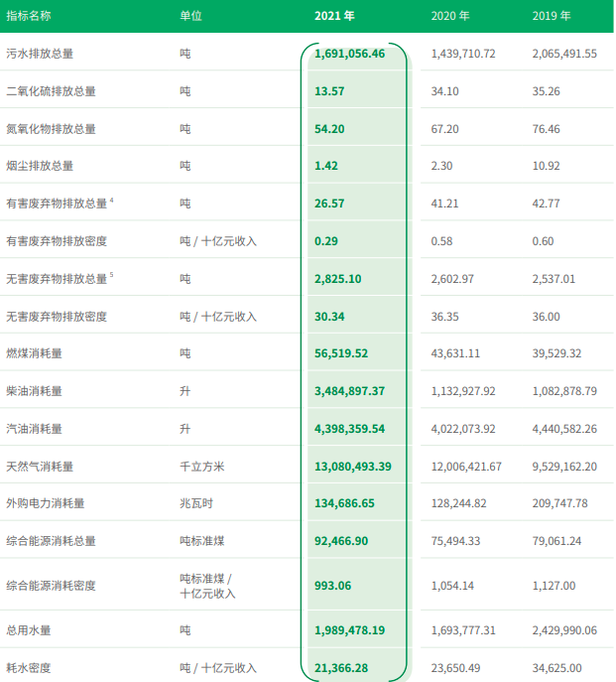The width and height of the screenshot is (616, 682).
Task: Select the 烟尘排放总量 2019 value 10.92
Action: tap(546, 166)
